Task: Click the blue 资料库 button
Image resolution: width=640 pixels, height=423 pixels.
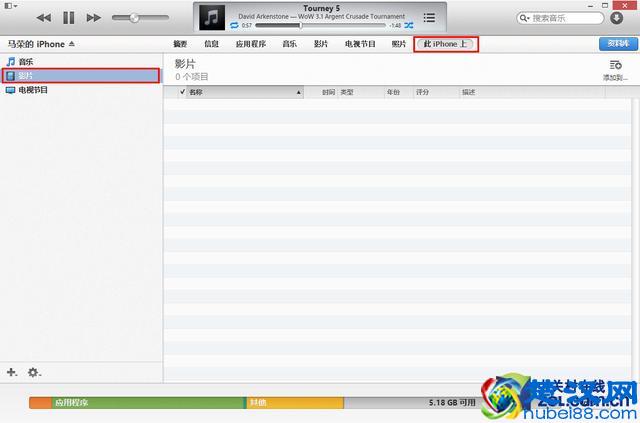Action: 618,44
